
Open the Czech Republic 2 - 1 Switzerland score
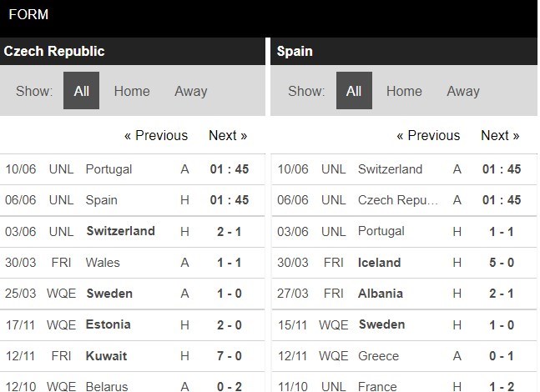[229, 231]
